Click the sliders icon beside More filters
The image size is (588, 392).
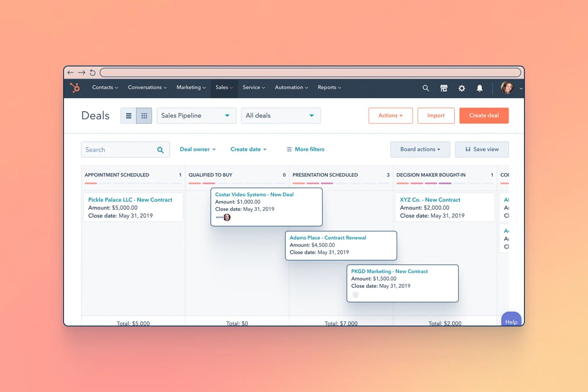289,149
